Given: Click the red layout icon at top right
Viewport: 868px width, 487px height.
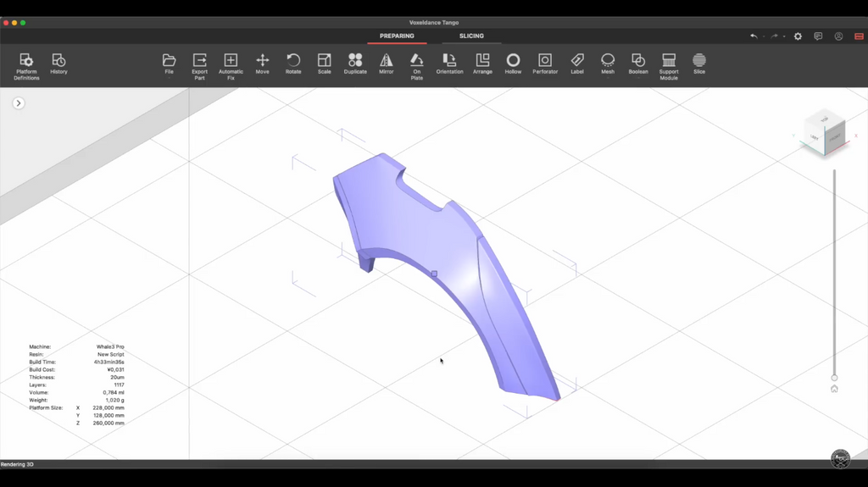Looking at the screenshot, I should pos(860,36).
